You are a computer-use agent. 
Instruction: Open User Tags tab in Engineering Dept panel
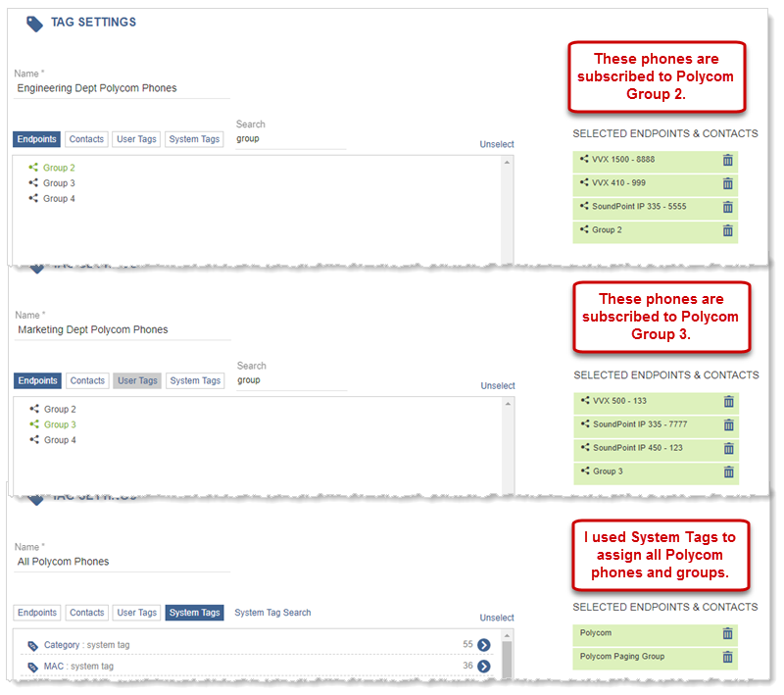[136, 139]
